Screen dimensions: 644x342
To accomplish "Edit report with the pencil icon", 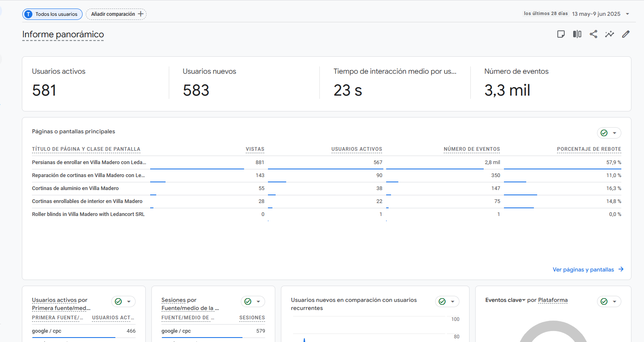I will coord(626,34).
